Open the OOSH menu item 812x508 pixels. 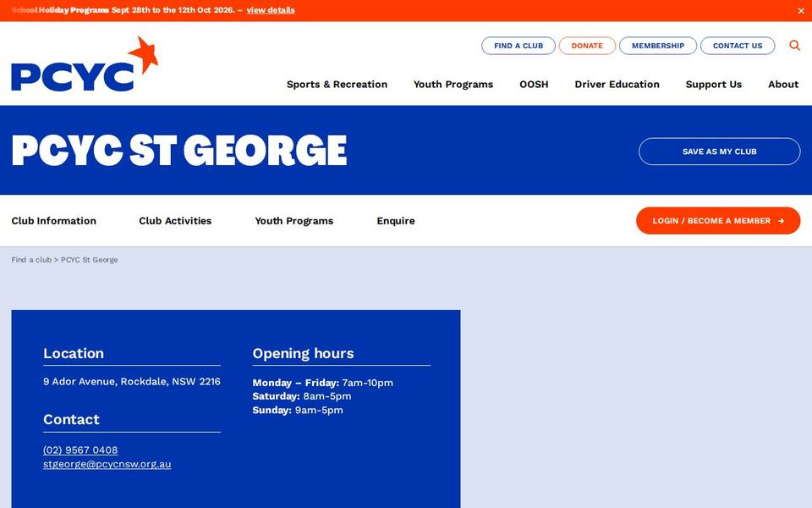pos(534,85)
